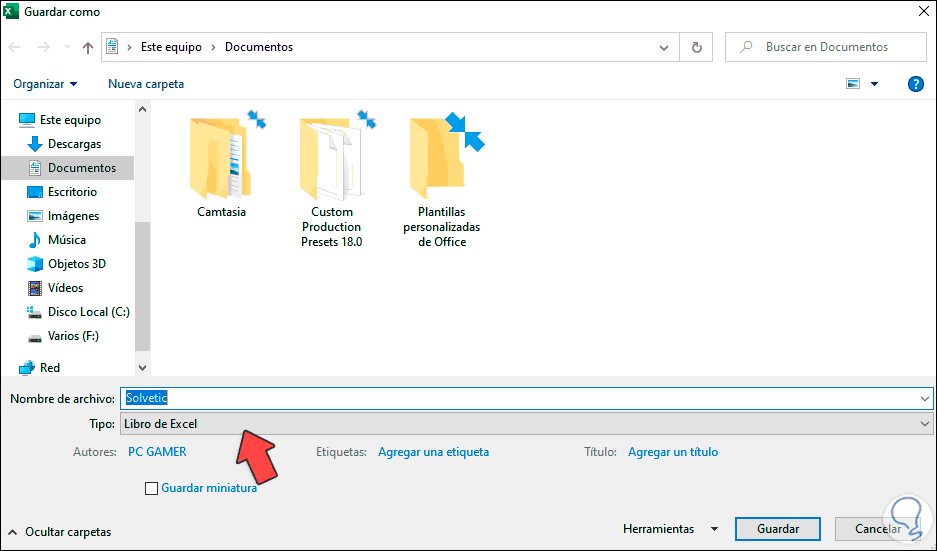Viewport: 937px width, 551px height.
Task: Click the Cancelar button
Action: [877, 529]
